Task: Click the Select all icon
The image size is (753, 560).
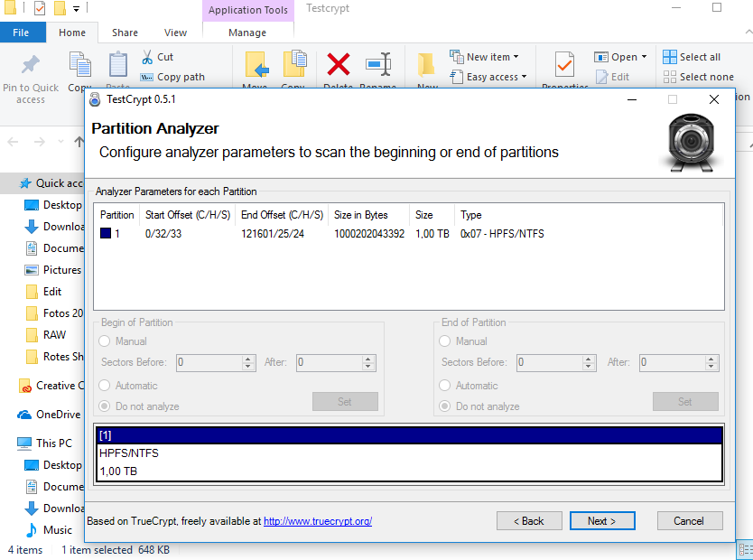Action: (669, 57)
